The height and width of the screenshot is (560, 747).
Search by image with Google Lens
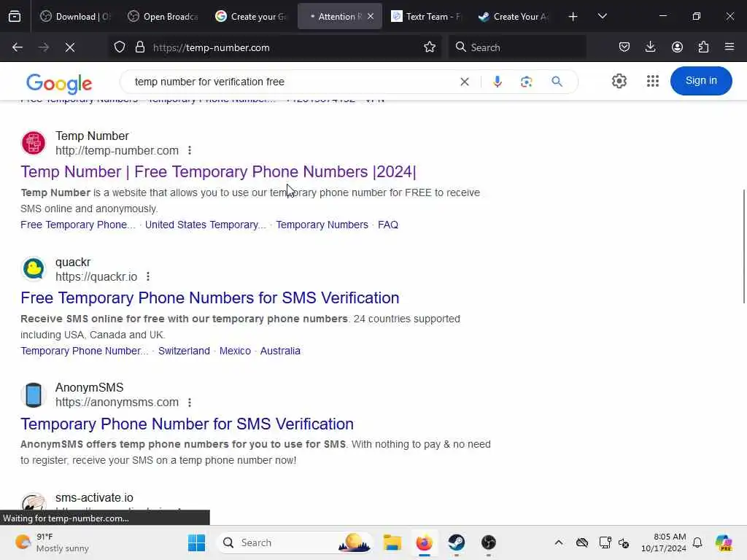527,82
